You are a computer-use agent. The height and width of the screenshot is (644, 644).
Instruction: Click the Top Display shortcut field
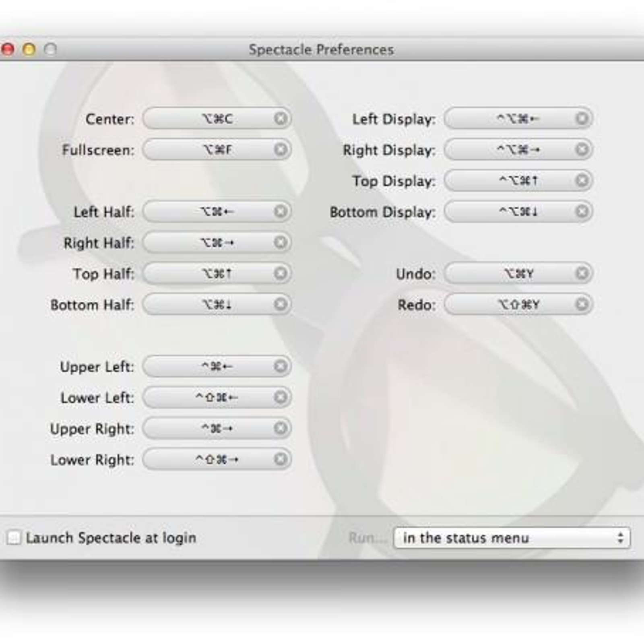tap(518, 180)
